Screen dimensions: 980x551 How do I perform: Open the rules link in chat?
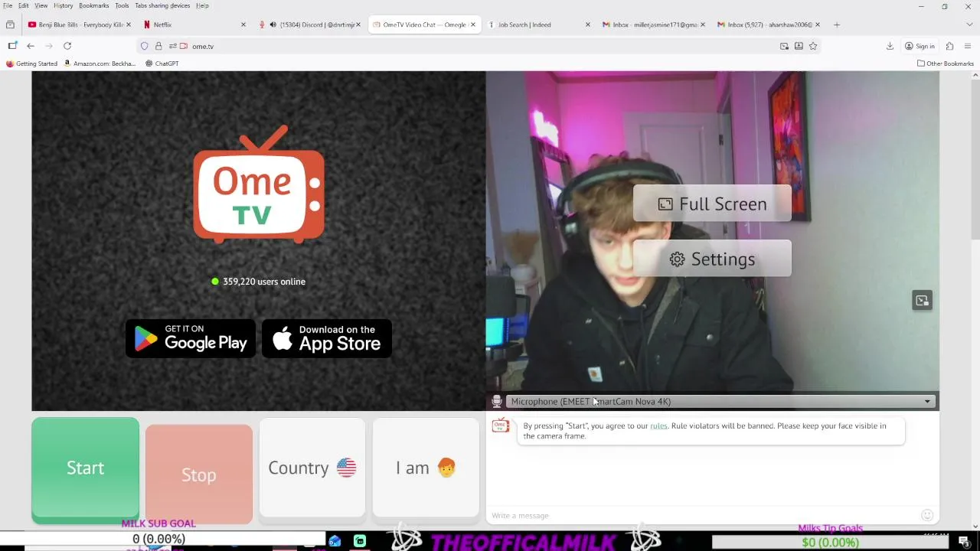point(658,425)
